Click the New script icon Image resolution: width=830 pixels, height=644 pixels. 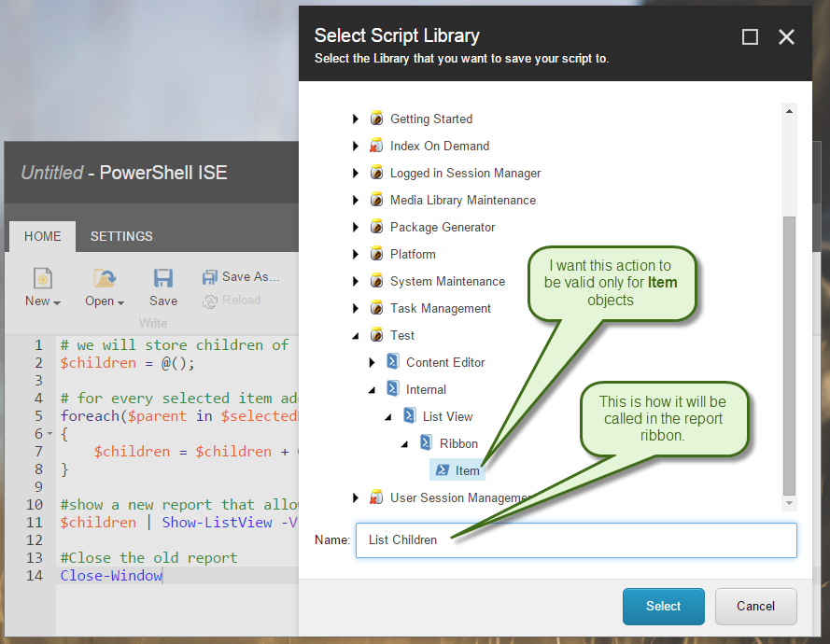tap(43, 278)
